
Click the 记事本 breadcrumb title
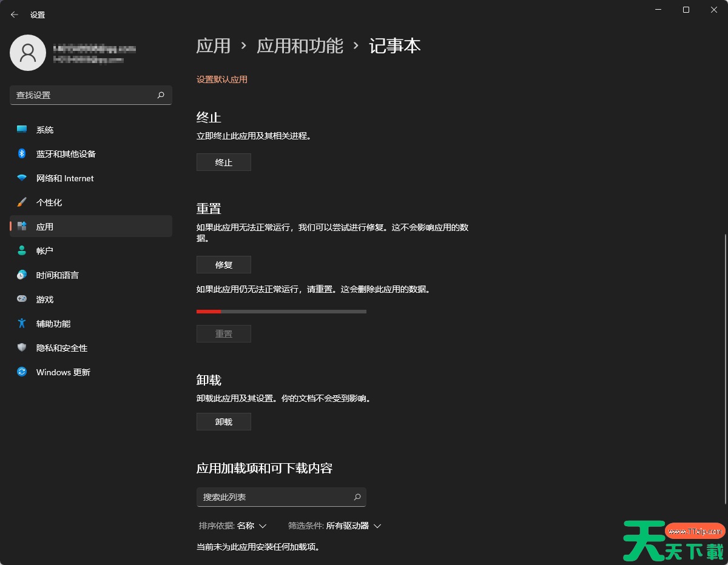(395, 46)
